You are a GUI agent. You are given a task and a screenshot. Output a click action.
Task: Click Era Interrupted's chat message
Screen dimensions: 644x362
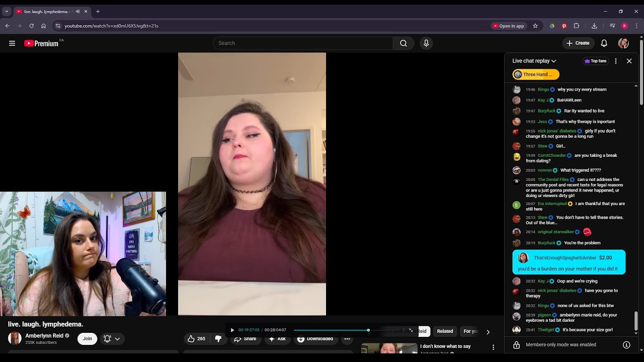tap(570, 206)
